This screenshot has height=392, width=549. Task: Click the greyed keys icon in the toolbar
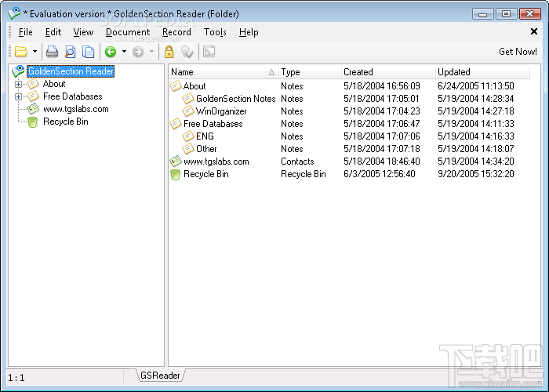[187, 52]
